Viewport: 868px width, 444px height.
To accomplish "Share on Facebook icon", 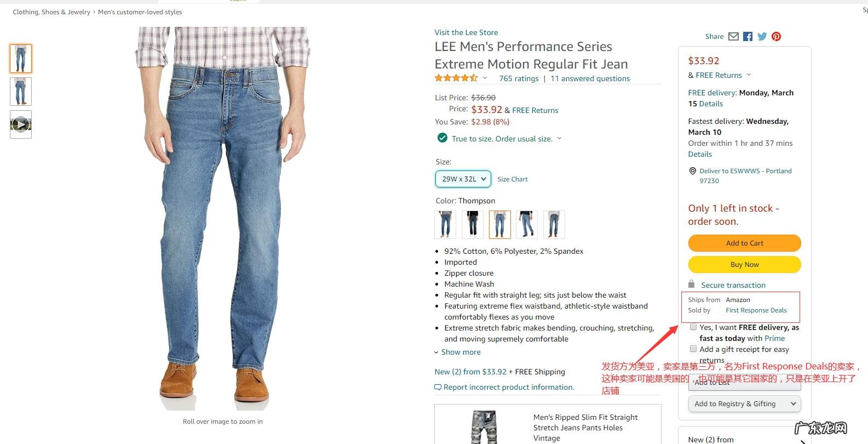I will coord(748,37).
